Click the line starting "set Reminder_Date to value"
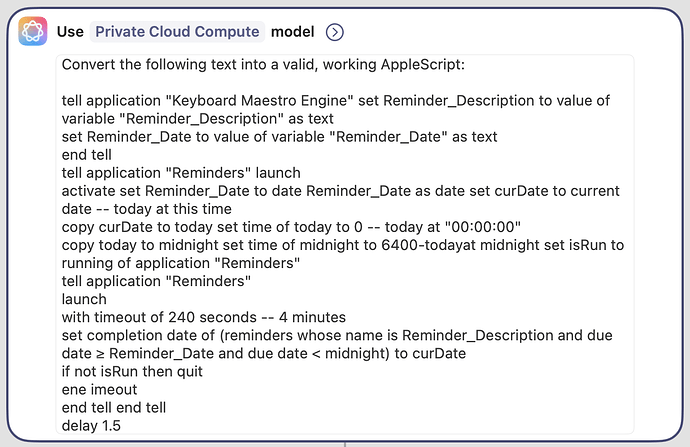The width and height of the screenshot is (690, 447). [x=279, y=137]
